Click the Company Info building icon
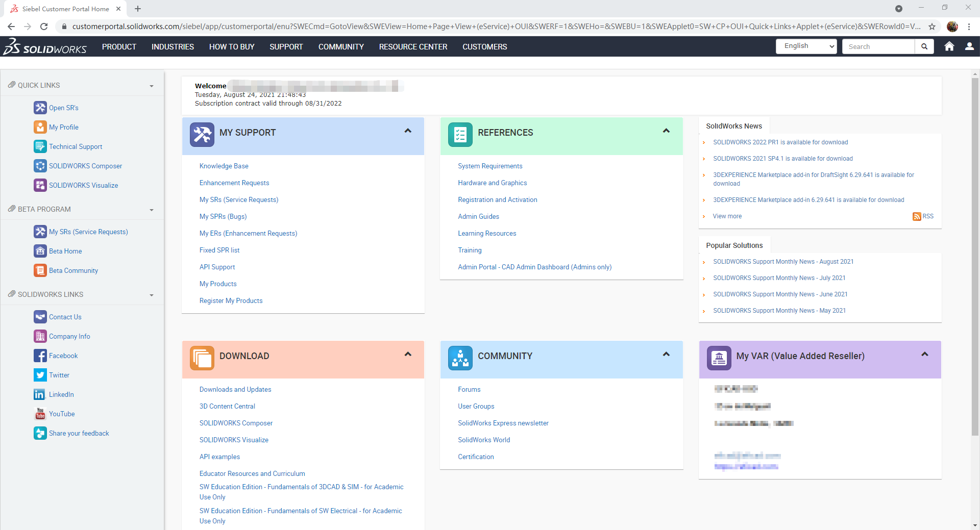 pos(40,336)
